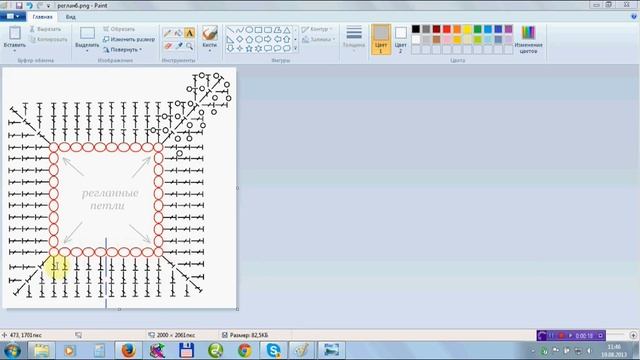Choose the Curve shape
640x360 pixels.
coord(240,30)
